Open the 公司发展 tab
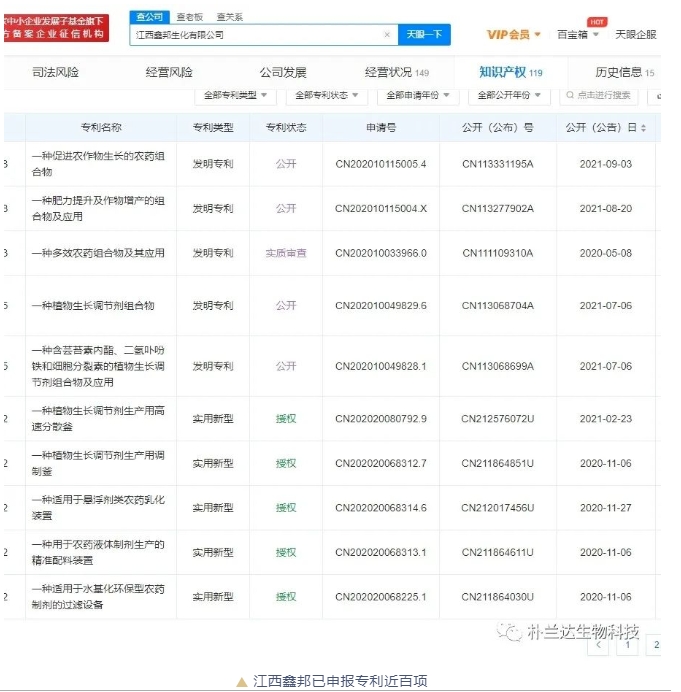681x692 pixels. coord(283,72)
